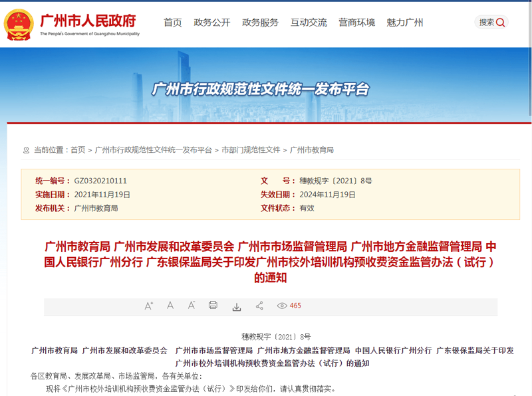This screenshot has height=396, width=532.
Task: Select the expiry date 2024年11月19日
Action: click(327, 195)
